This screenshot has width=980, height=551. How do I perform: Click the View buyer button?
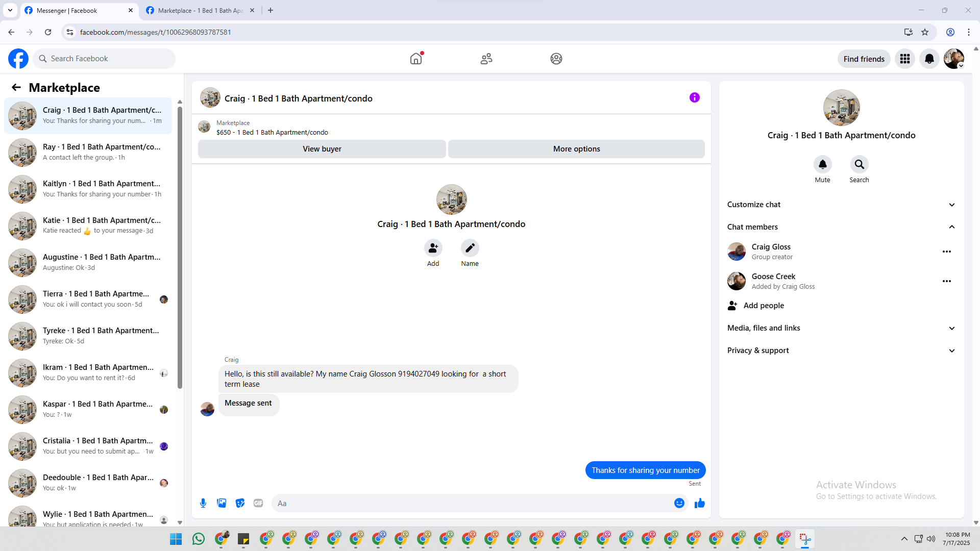pyautogui.click(x=322, y=149)
